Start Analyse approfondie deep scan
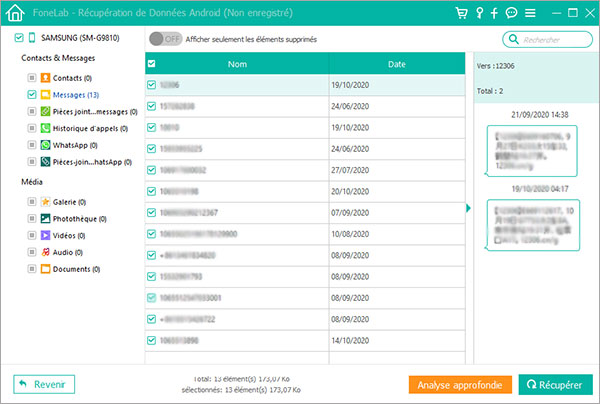600x404 pixels. point(460,384)
